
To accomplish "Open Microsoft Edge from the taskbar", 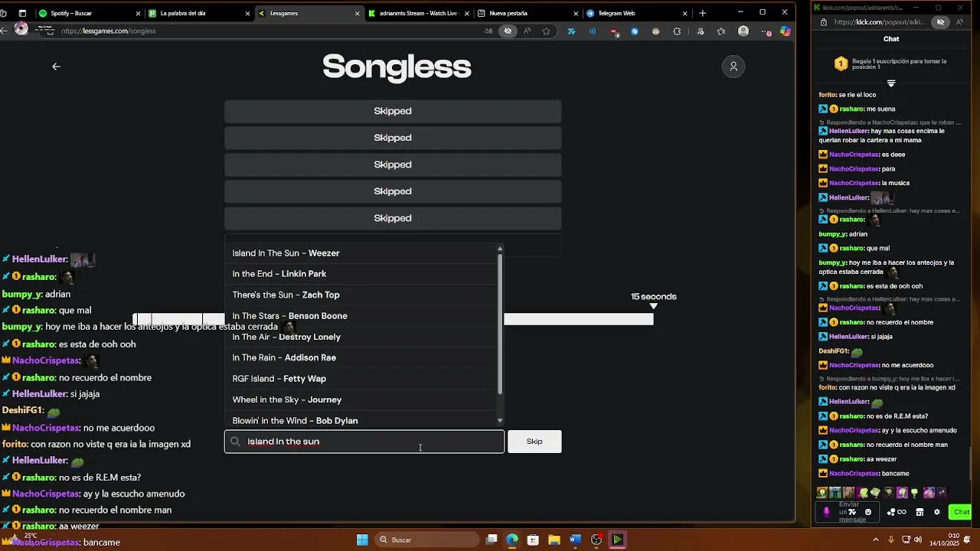I will tap(512, 540).
